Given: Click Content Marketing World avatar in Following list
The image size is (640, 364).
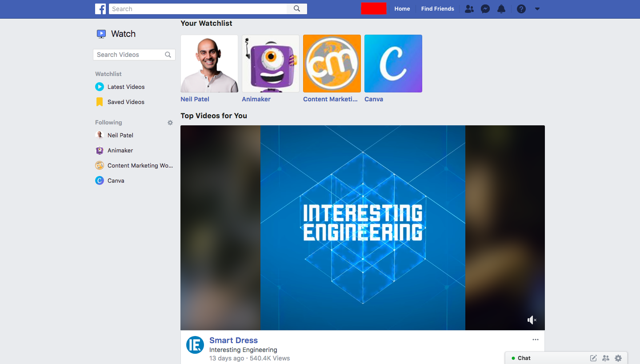Looking at the screenshot, I should pos(100,165).
